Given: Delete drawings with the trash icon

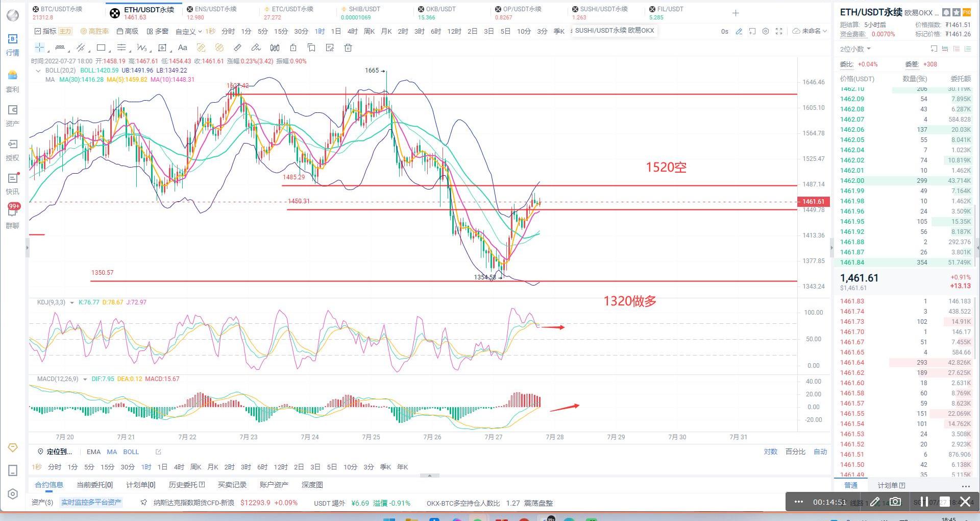Looking at the screenshot, I should coord(348,48).
